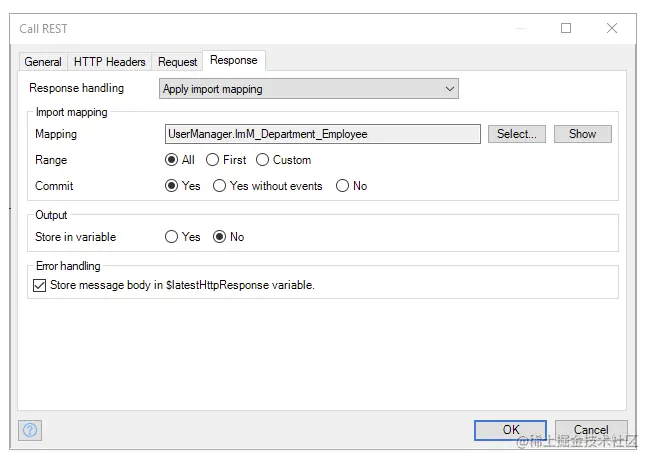Close the Call REST dialog

click(612, 28)
